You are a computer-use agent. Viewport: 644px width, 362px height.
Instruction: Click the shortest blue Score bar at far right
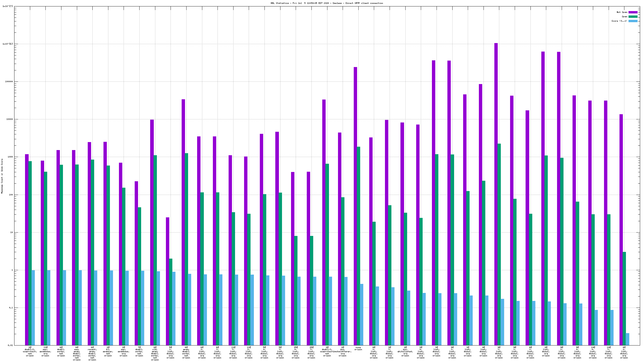click(x=627, y=339)
